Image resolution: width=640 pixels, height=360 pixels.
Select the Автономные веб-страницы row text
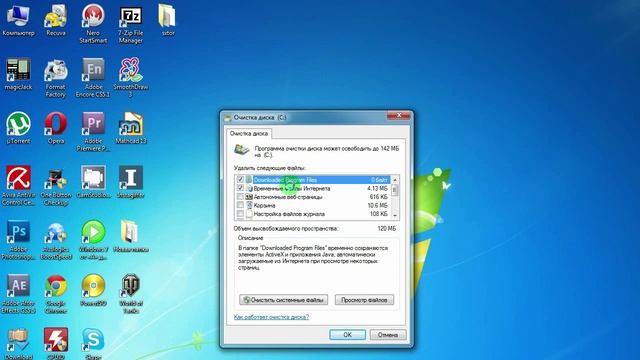point(288,197)
